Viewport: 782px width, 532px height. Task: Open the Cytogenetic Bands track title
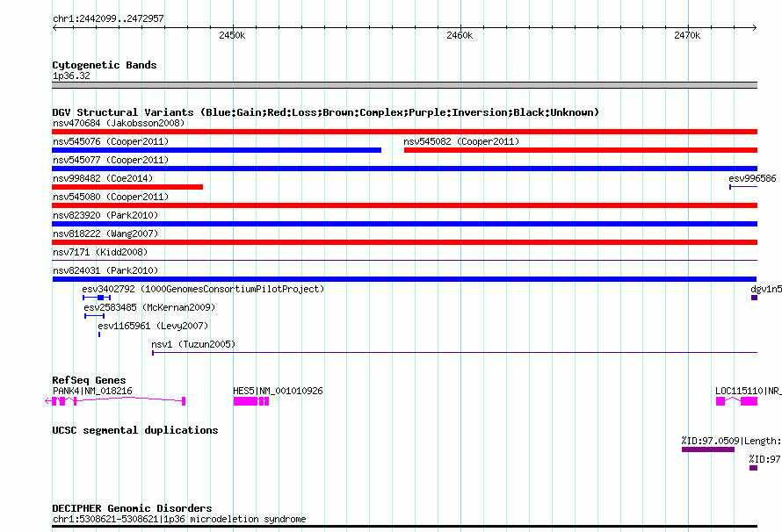(x=105, y=65)
